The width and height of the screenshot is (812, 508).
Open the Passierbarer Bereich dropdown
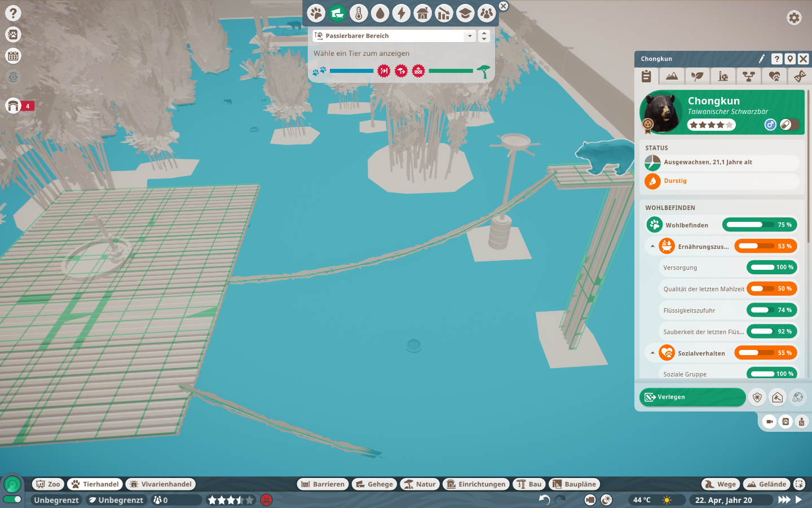(394, 36)
